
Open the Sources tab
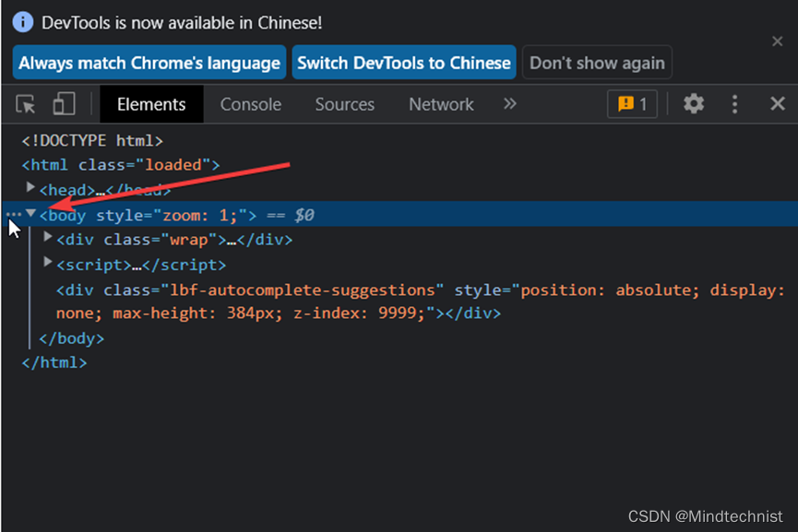344,104
